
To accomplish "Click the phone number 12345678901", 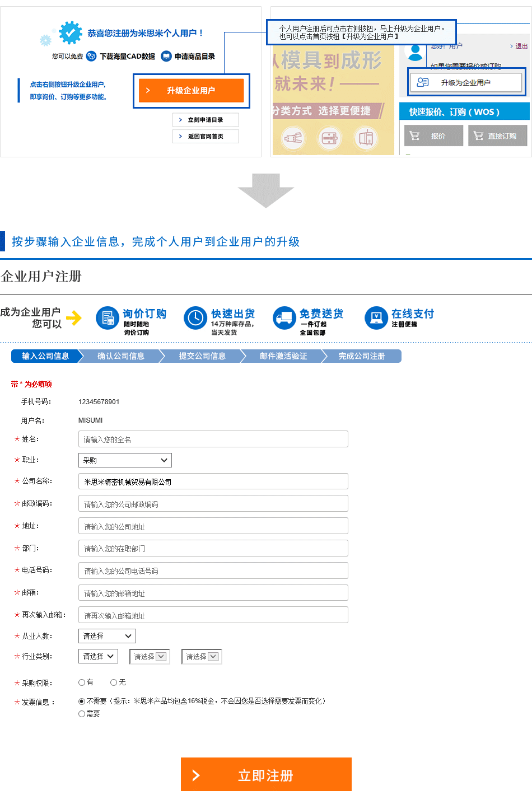I will click(99, 402).
